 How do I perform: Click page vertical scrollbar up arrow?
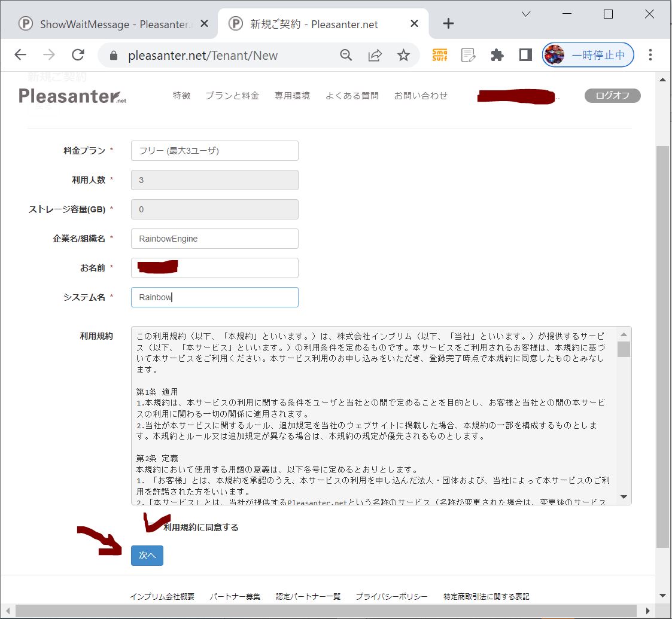[662, 80]
